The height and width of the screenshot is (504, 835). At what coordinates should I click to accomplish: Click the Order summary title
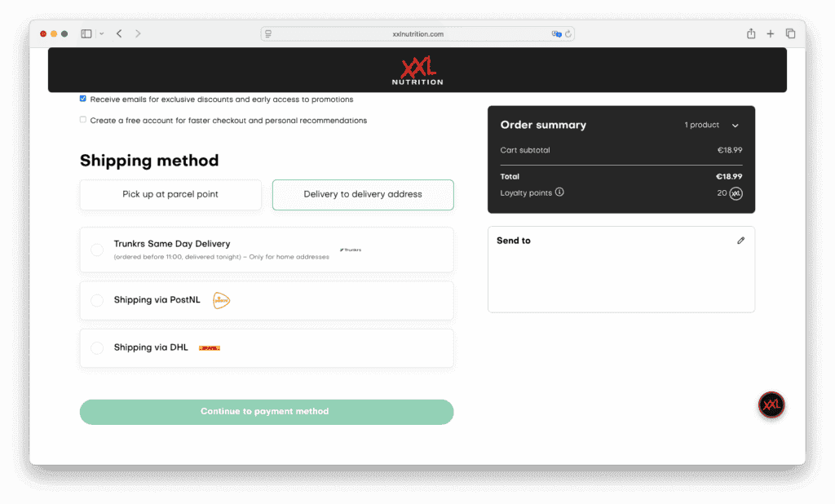(x=543, y=125)
